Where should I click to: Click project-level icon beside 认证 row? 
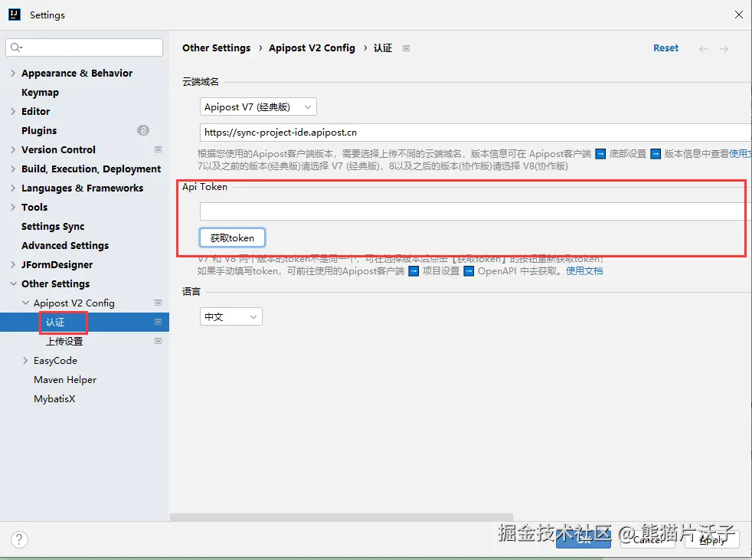tap(158, 322)
